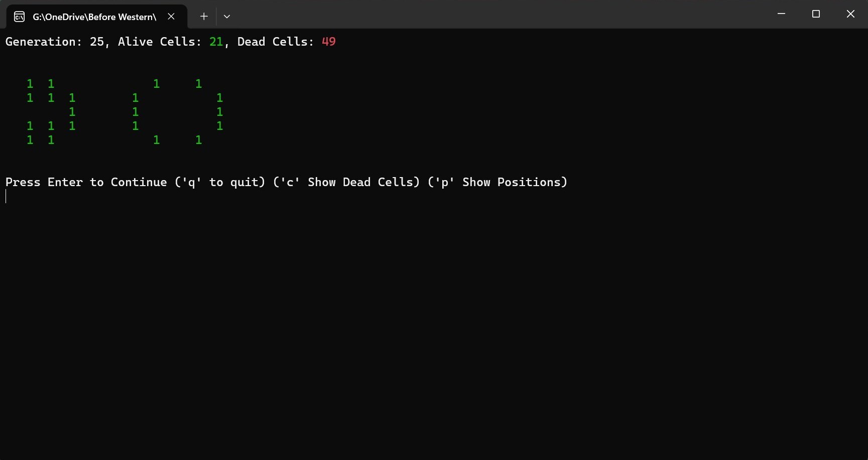This screenshot has width=868, height=460.
Task: Click the terminal icon on the tab
Action: coord(19,17)
